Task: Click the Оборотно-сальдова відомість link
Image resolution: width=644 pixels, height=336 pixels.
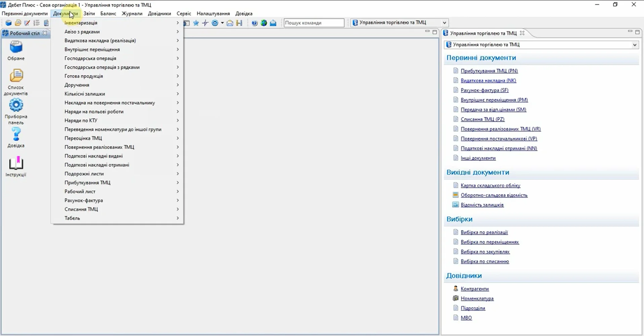Action: coord(494,195)
